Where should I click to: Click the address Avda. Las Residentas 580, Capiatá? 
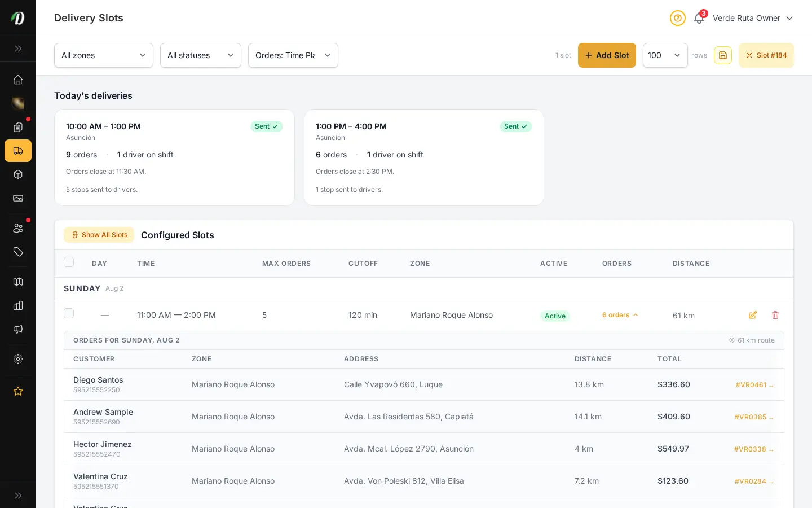pos(409,417)
